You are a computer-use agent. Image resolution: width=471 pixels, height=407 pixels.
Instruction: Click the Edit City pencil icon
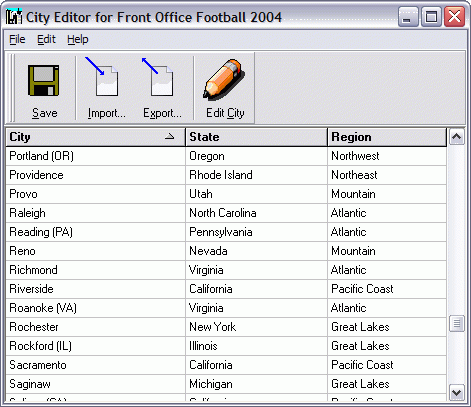click(224, 79)
